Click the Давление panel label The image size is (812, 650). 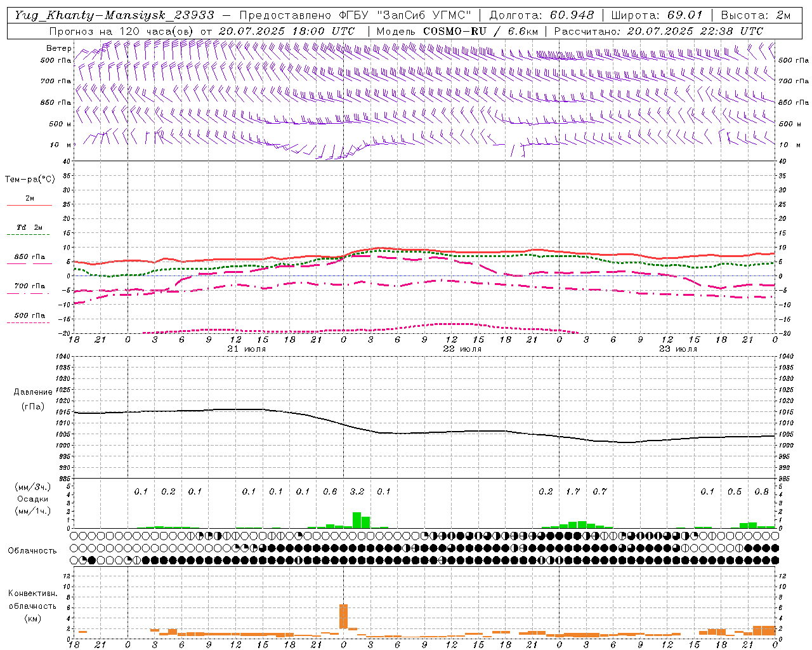(x=33, y=392)
